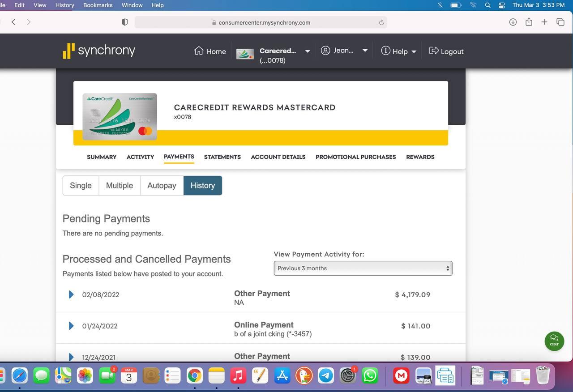The width and height of the screenshot is (573, 392).
Task: Open new tab with plus icon
Action: (x=544, y=22)
